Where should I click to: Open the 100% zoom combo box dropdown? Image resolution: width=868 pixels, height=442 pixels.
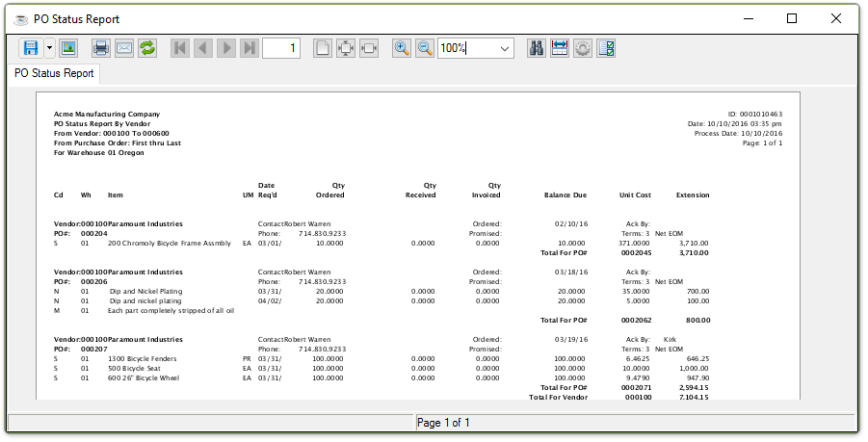pos(504,49)
